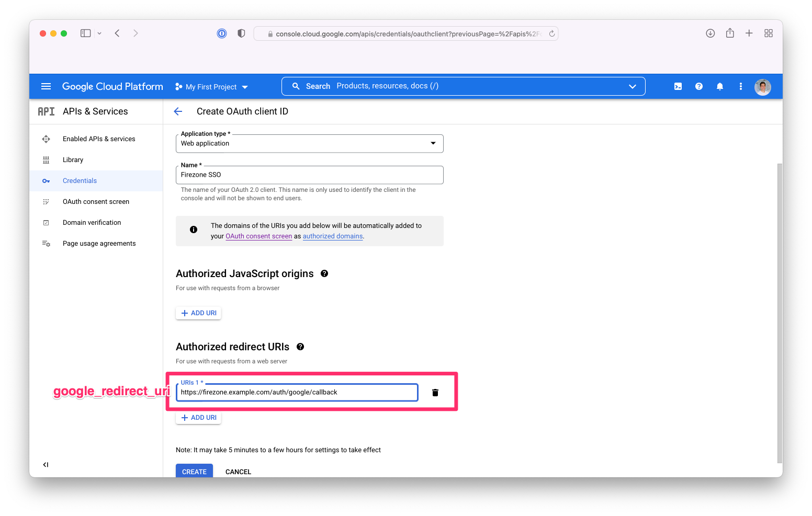Click the user avatar in the header

[x=763, y=87]
